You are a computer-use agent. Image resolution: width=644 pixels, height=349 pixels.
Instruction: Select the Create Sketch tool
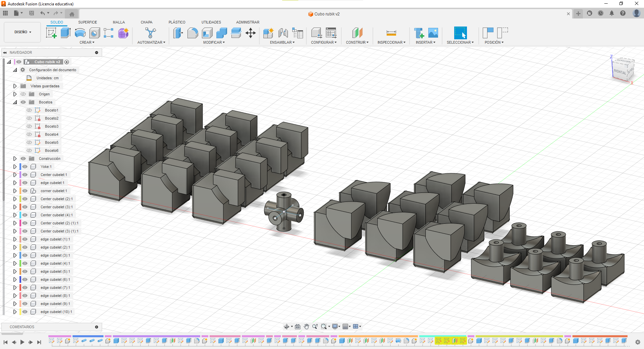pos(51,33)
